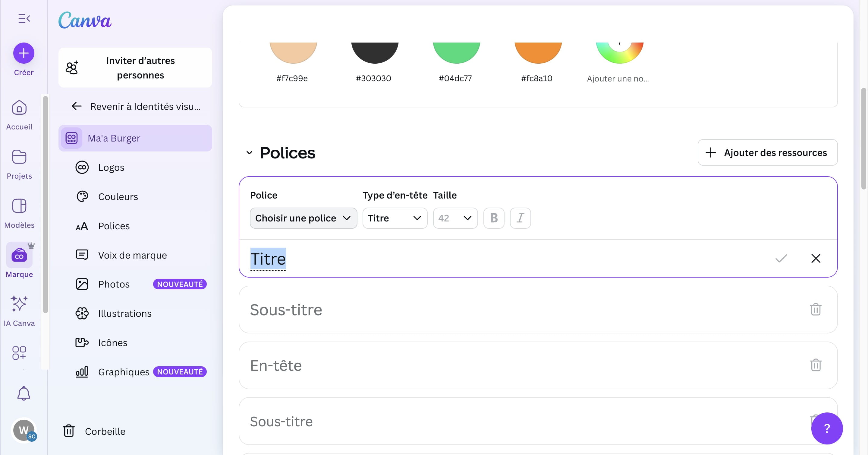Cancel title editing with the X
This screenshot has width=868, height=455.
coord(816,258)
